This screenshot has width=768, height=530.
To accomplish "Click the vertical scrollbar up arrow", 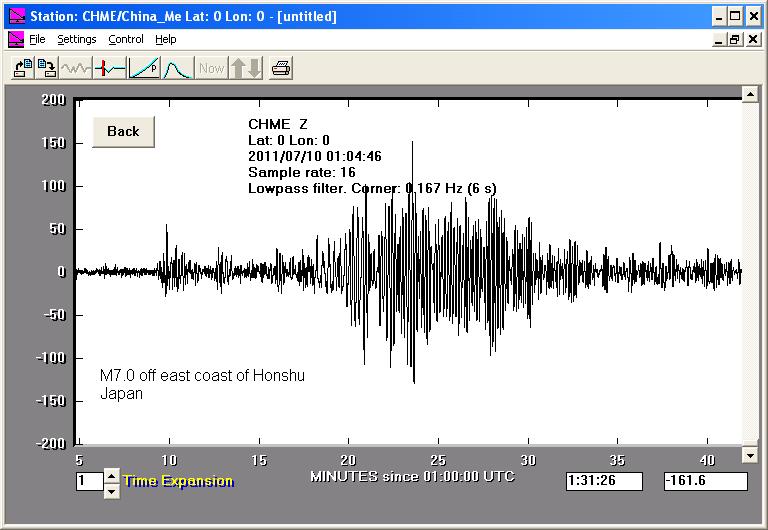I will [750, 93].
